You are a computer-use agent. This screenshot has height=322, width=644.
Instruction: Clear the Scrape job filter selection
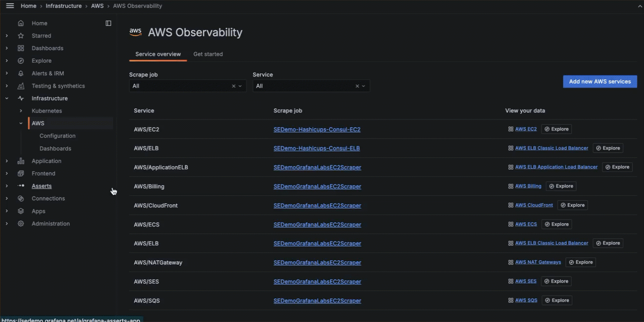(x=234, y=86)
